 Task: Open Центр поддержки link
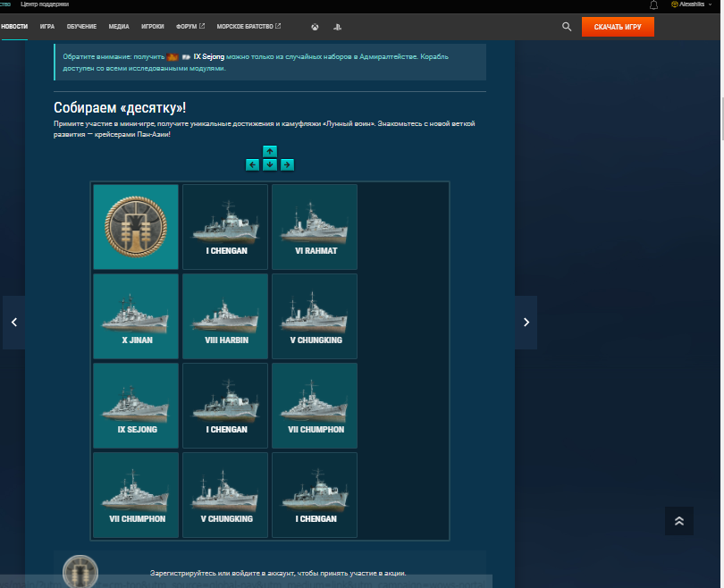[45, 4]
